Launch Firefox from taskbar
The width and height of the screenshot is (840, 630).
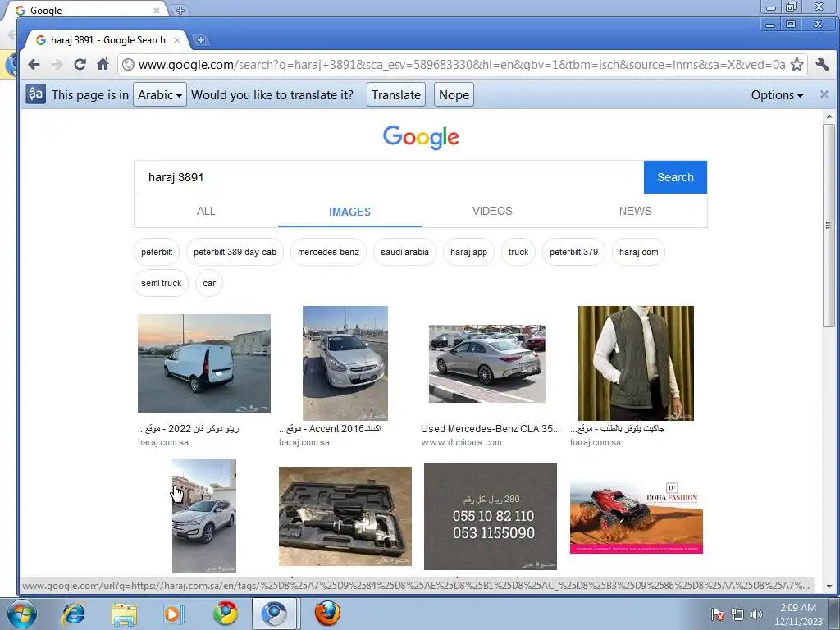[x=327, y=614]
